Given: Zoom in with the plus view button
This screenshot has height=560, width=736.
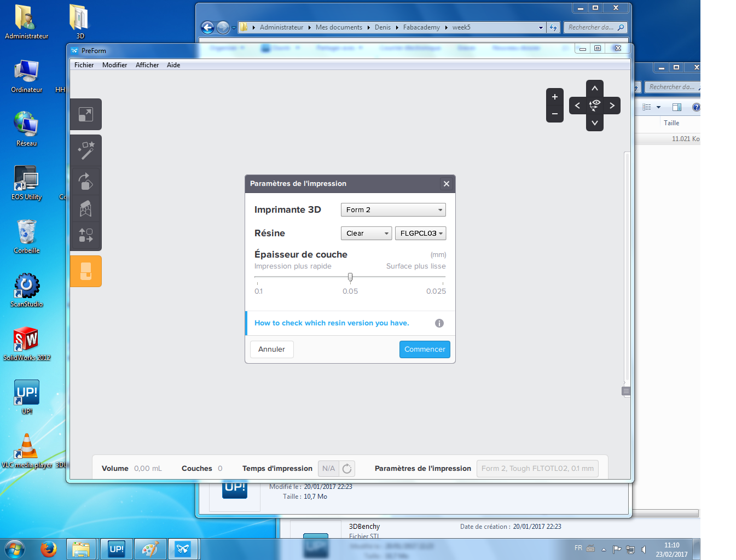Looking at the screenshot, I should pos(555,97).
